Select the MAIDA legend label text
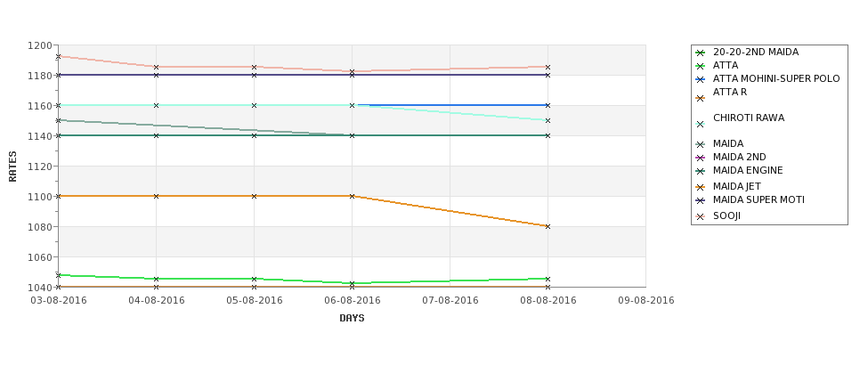The image size is (868, 382). 728,143
